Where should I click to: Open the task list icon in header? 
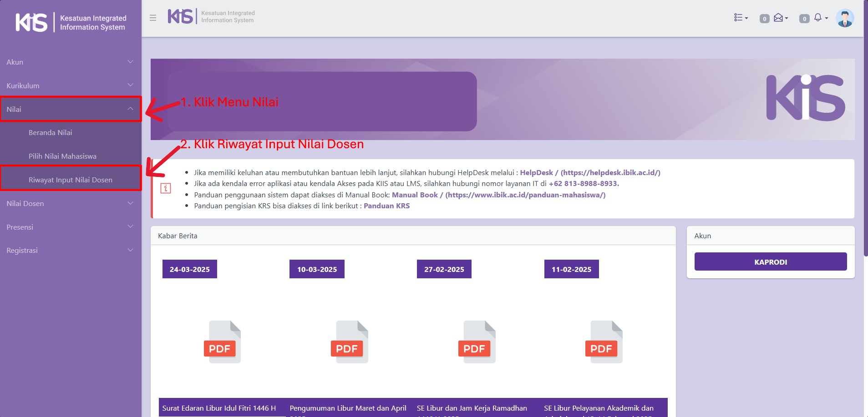(740, 18)
